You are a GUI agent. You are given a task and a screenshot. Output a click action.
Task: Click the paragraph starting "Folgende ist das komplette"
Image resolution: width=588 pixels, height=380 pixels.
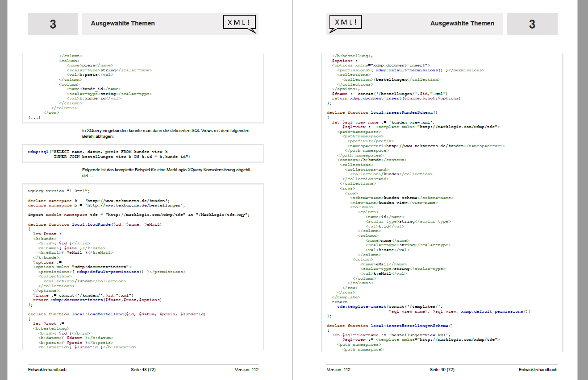click(x=165, y=173)
